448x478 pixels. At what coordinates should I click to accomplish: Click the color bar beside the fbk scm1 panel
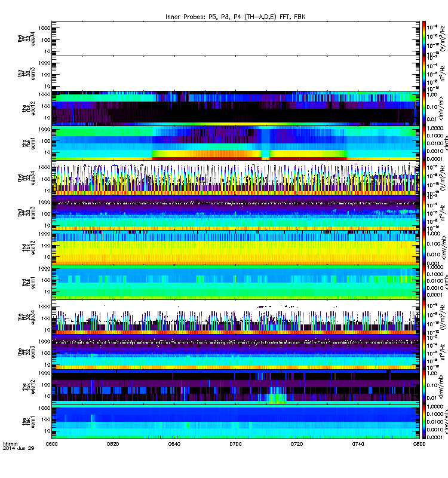coord(424,421)
